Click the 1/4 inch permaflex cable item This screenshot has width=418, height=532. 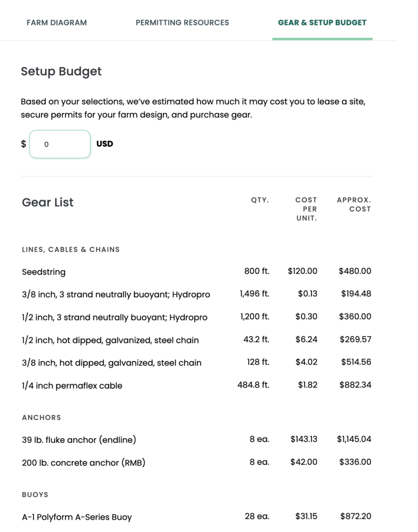72,385
